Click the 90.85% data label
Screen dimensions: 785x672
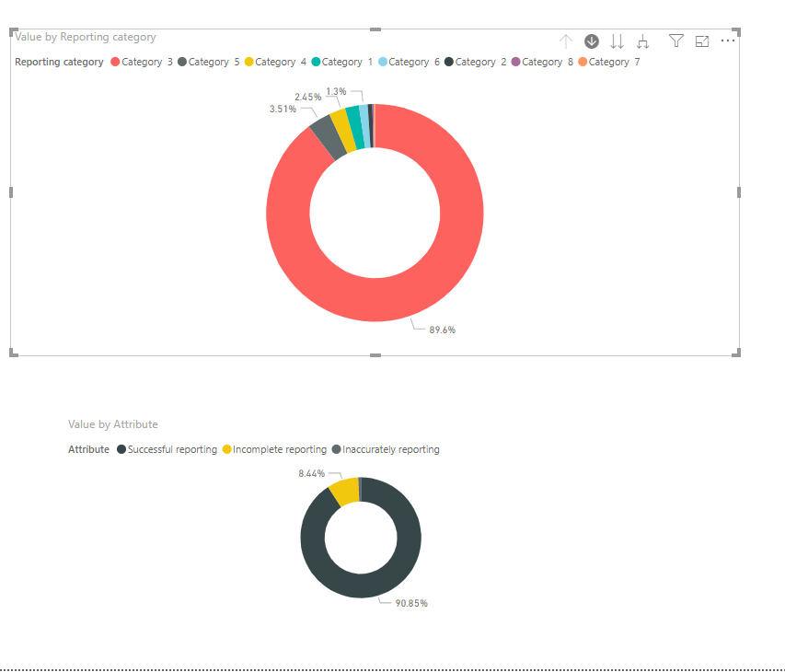(x=411, y=603)
